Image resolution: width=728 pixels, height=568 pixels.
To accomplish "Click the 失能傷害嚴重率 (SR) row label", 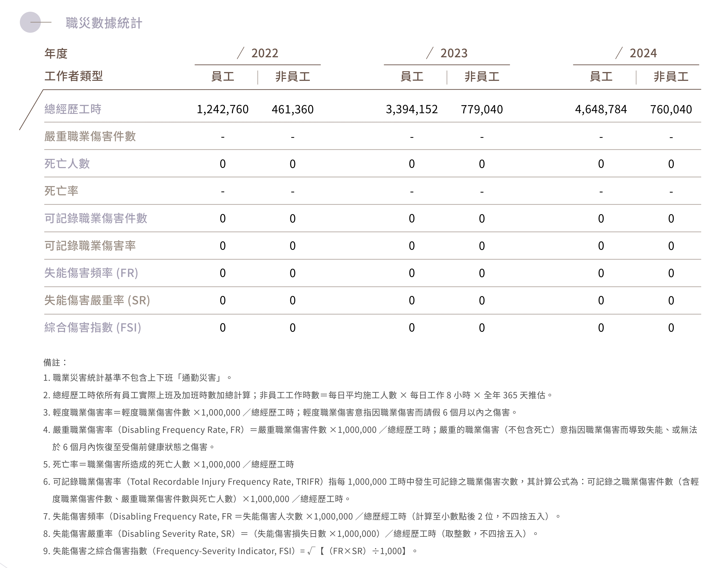I will tap(97, 300).
